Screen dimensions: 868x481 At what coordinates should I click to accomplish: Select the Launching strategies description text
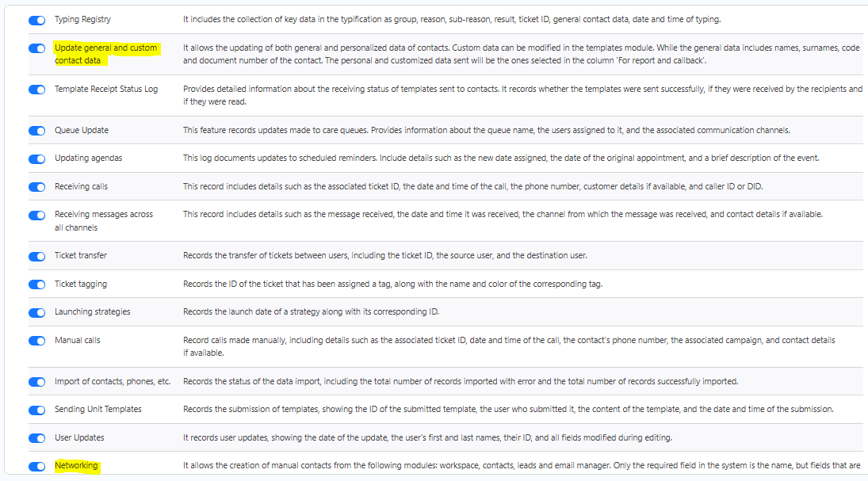click(311, 312)
